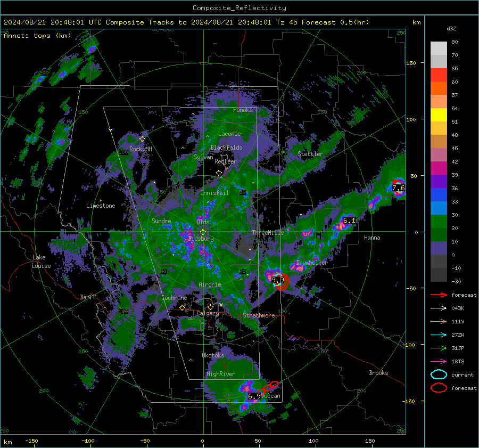The width and height of the screenshot is (479, 448).
Task: Click the orange swatch between 60 and 57
Action: (439, 88)
